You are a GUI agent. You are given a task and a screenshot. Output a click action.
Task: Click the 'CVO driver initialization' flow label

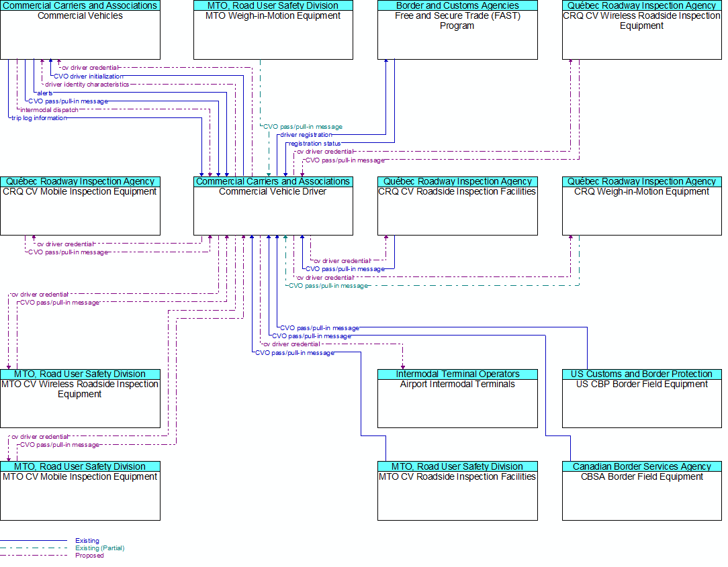coord(89,76)
